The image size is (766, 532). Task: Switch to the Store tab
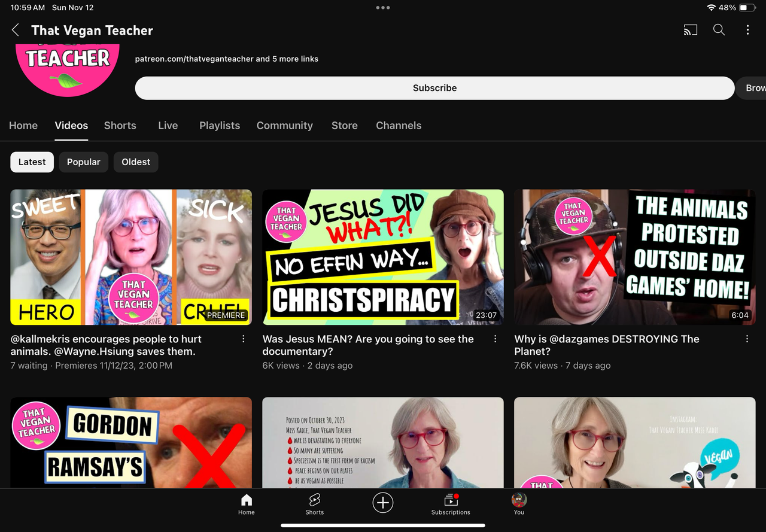pos(345,126)
